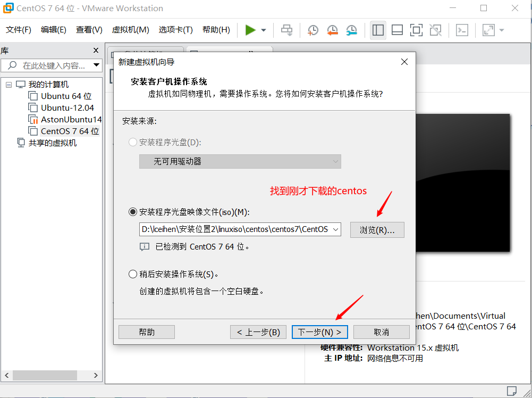Screen dimensions: 532x398
Task: Open the 帮助(H) menu
Action: [216, 30]
